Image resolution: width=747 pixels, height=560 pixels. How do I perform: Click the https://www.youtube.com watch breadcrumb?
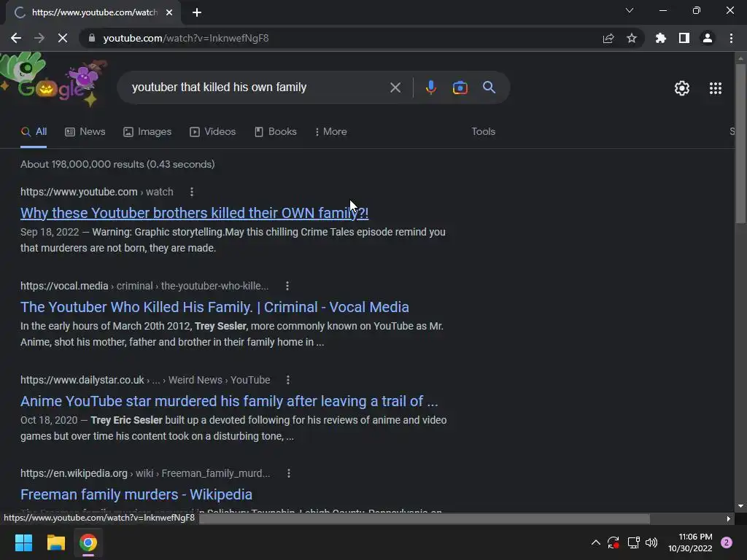tap(97, 192)
